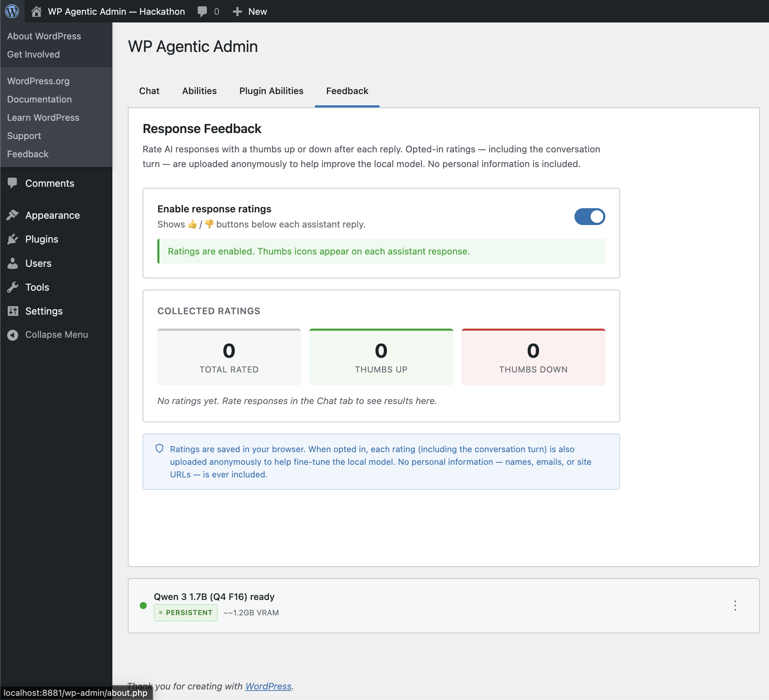Screen dimensions: 769x700
Task: Open the Learn WordPress link
Action: click(x=43, y=118)
